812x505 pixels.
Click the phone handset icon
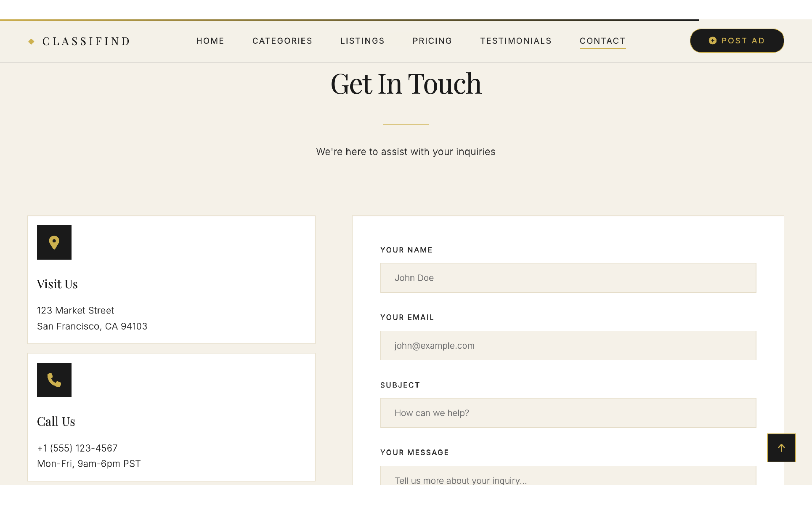coord(54,380)
